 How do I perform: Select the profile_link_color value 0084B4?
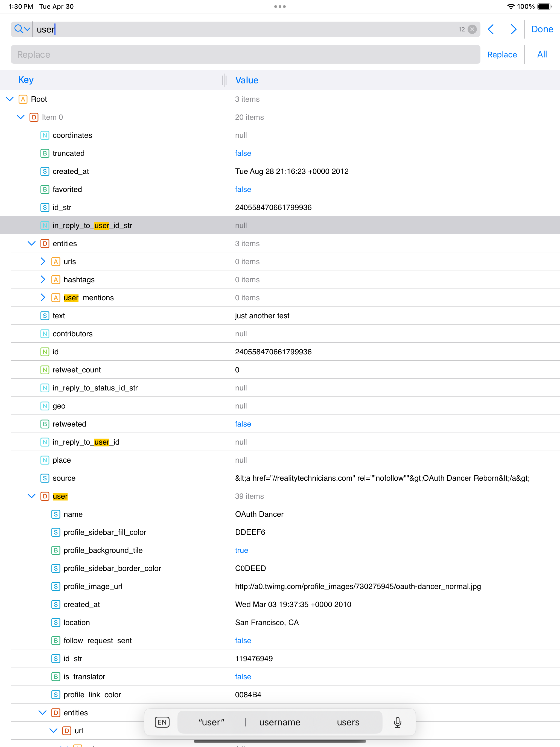click(x=248, y=695)
